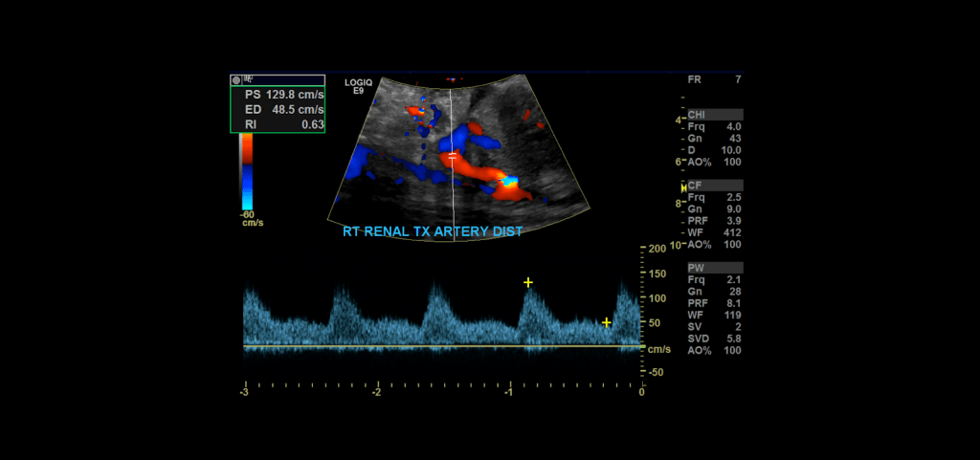Screen dimensions: 980x460
Task: Click the yellow focal zone marker arrow
Action: [x=683, y=189]
